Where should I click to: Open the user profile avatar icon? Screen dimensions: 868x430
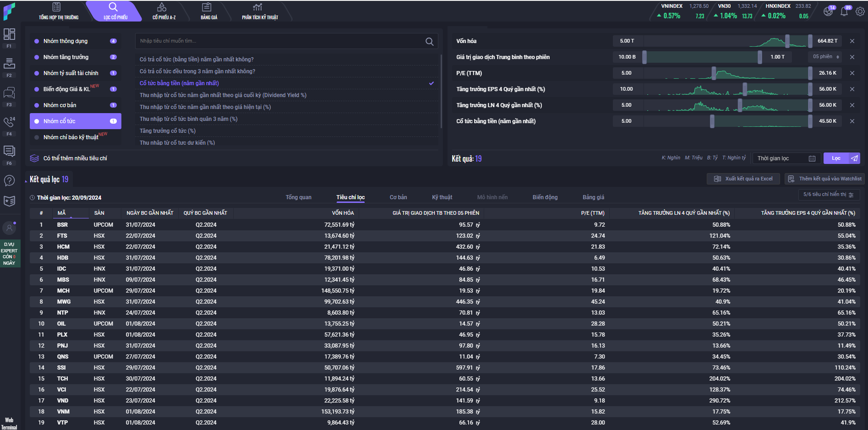(x=9, y=228)
